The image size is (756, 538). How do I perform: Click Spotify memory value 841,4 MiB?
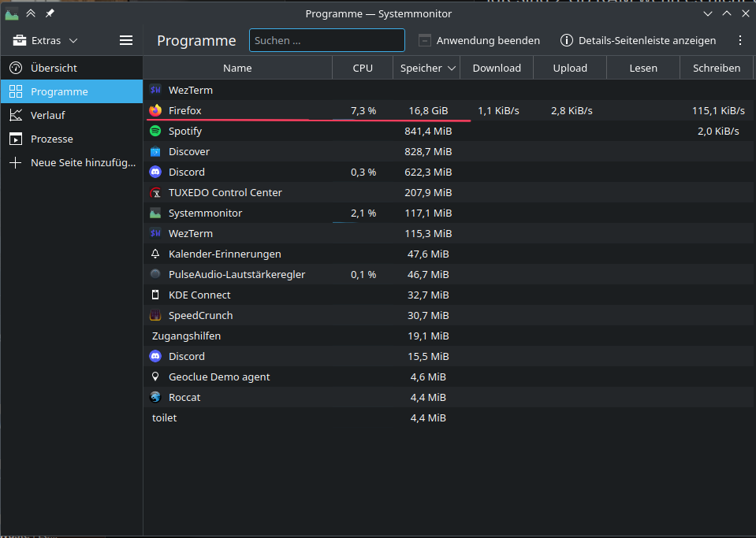tap(428, 131)
